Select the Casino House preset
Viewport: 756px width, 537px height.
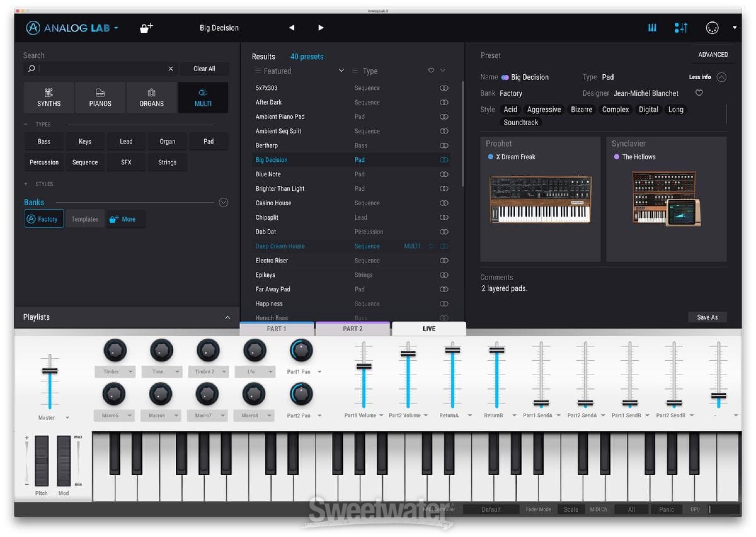pyautogui.click(x=351, y=203)
